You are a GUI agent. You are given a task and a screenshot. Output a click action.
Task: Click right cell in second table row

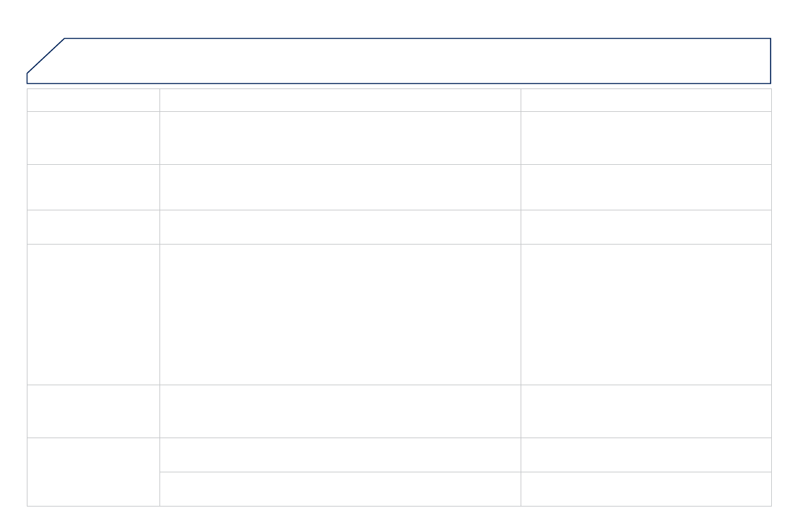(646, 137)
